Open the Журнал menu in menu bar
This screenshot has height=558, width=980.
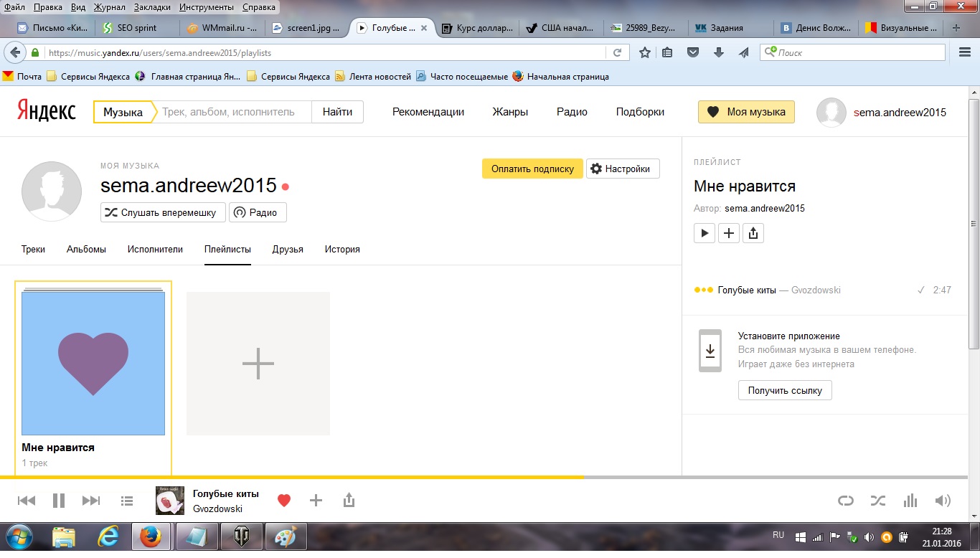(109, 7)
